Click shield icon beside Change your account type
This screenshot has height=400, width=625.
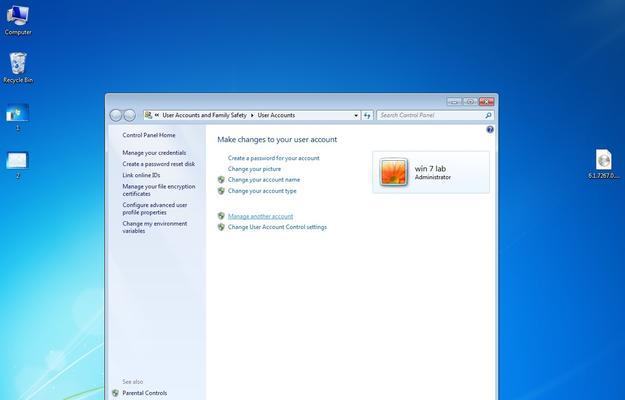click(x=221, y=191)
